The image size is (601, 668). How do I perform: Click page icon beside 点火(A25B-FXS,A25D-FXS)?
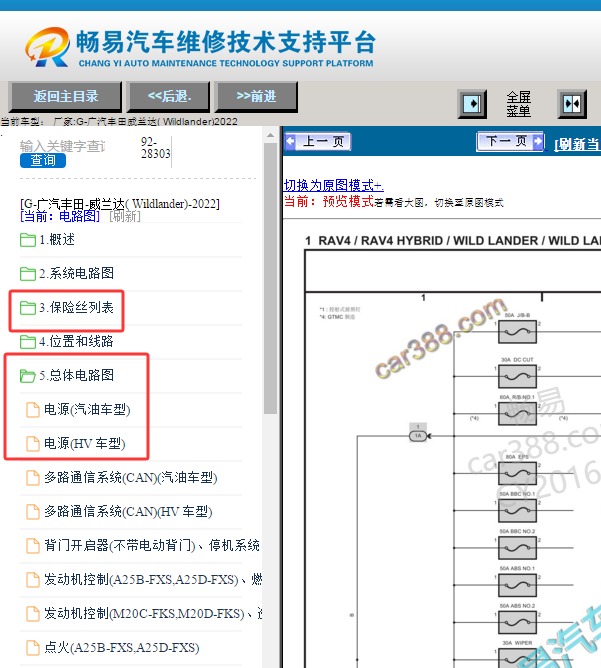33,648
